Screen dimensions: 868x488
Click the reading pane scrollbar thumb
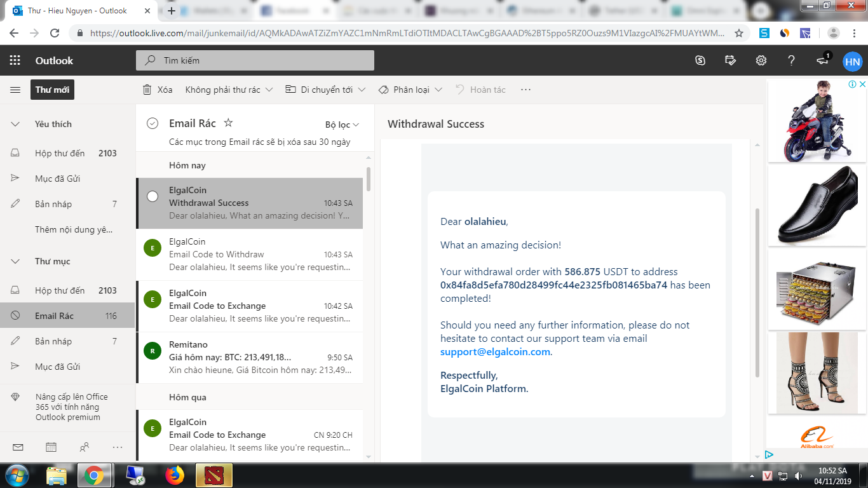point(756,292)
